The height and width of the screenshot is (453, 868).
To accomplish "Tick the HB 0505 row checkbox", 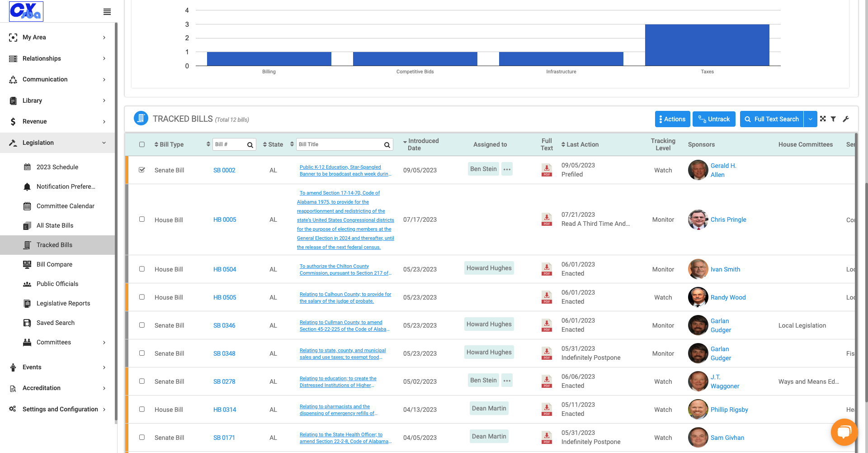I will [x=142, y=297].
